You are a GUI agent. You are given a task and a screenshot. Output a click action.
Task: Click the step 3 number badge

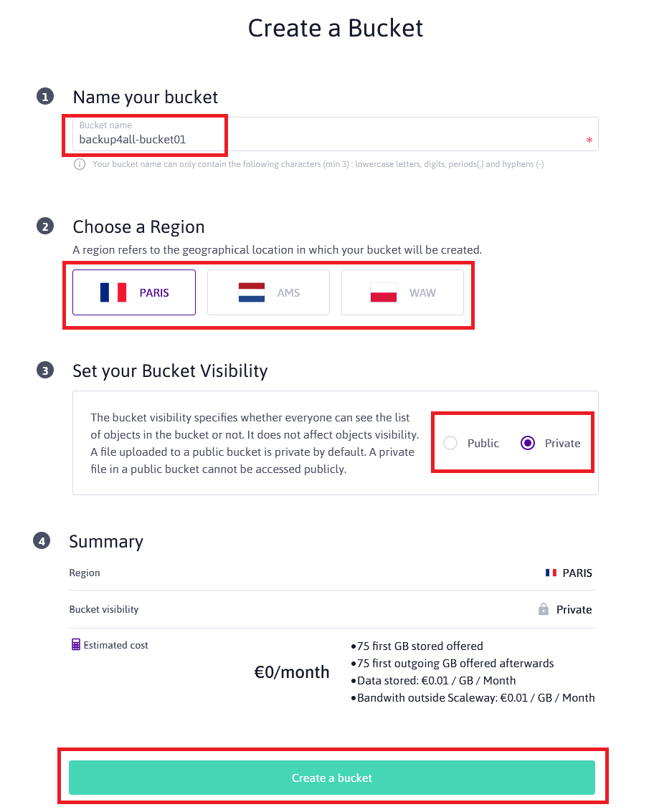[x=45, y=371]
